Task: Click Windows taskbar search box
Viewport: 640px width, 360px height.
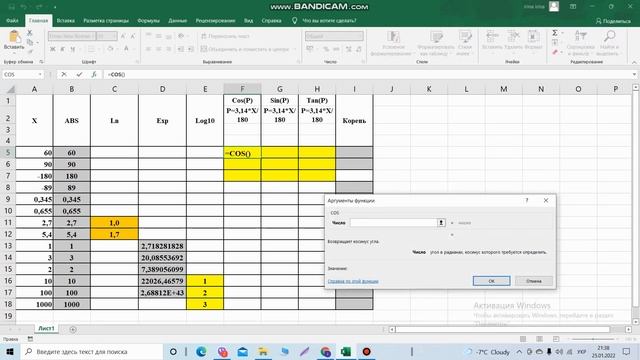Action: [x=92, y=351]
